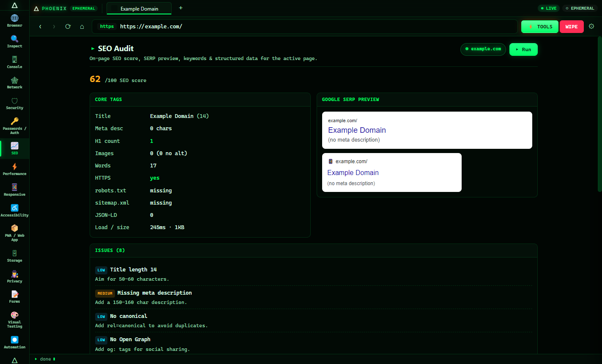This screenshot has height=364, width=602.
Task: Open the Visual Testing palette panel
Action: click(x=14, y=320)
